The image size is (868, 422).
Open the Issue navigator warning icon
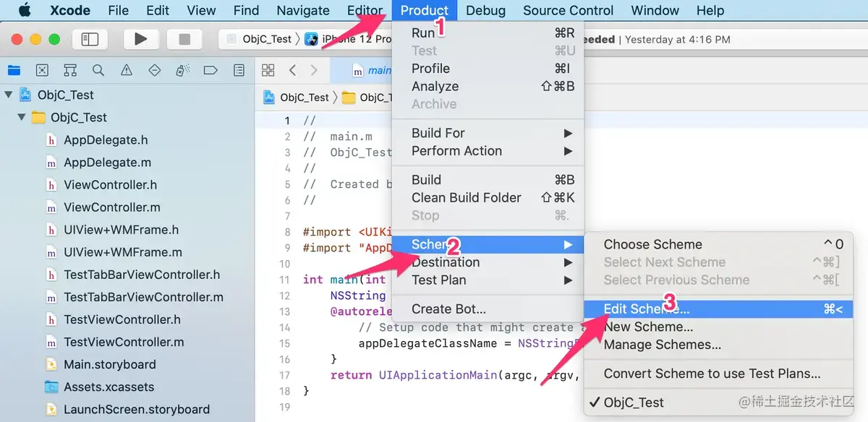point(127,70)
